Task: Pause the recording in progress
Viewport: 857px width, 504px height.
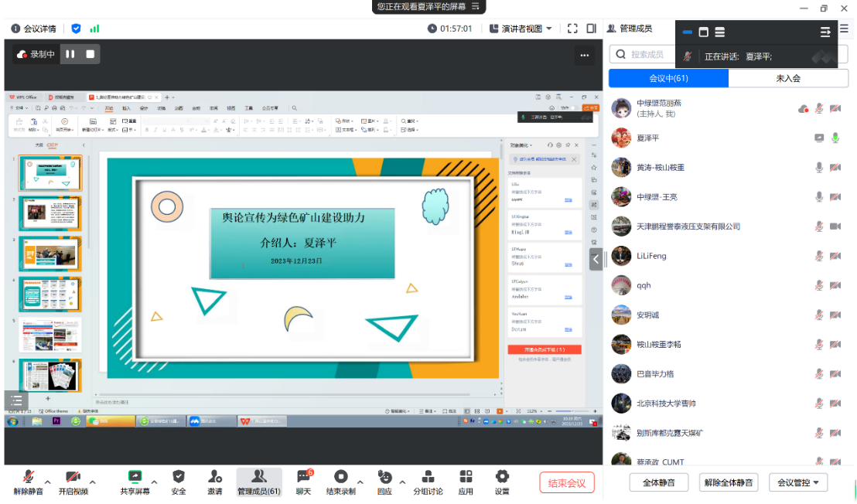Action: coord(70,54)
